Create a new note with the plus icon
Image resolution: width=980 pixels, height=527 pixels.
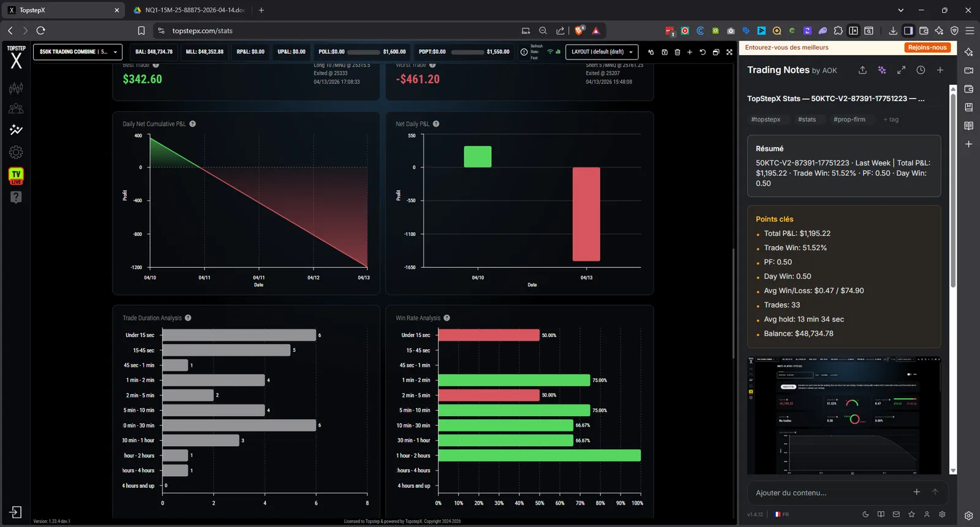point(940,70)
